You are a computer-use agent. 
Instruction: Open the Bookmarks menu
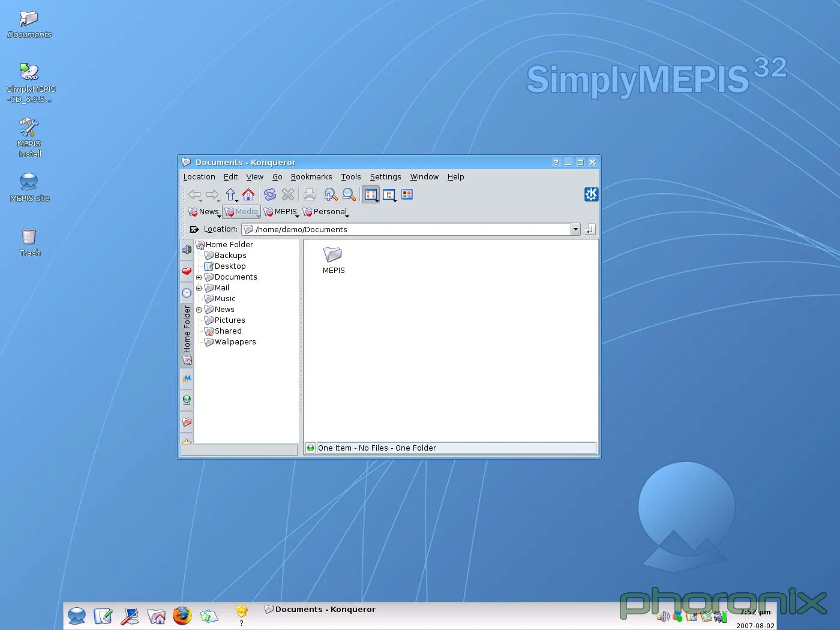click(x=311, y=177)
